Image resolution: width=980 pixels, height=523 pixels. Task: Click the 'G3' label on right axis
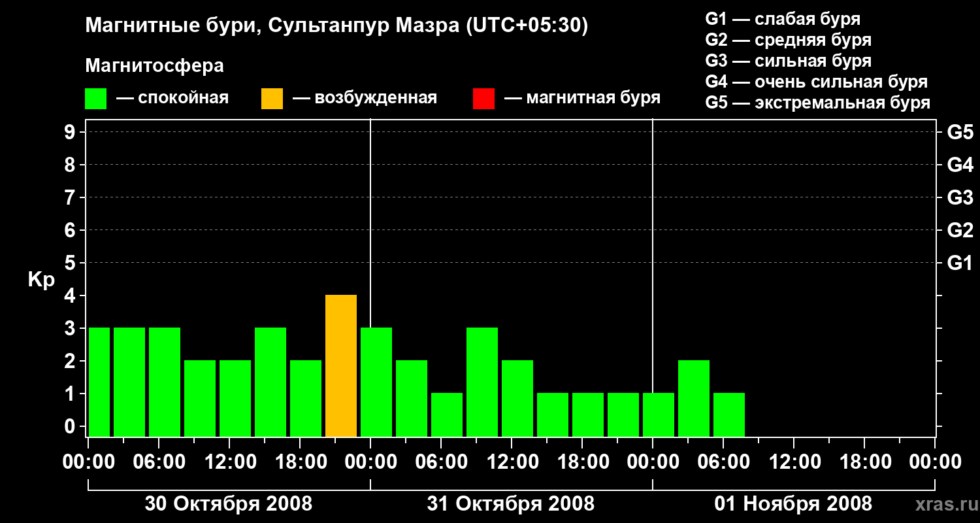click(x=960, y=197)
